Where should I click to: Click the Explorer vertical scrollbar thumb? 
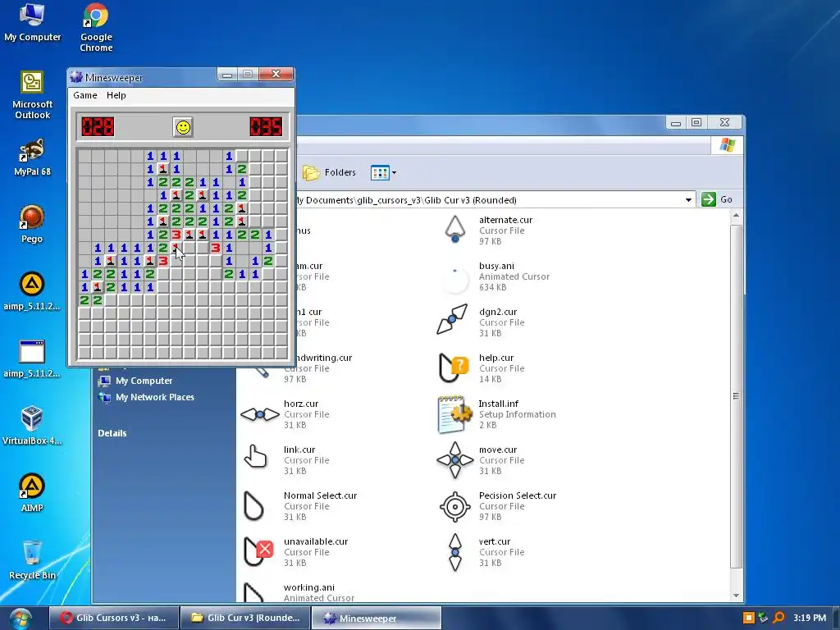click(x=736, y=396)
